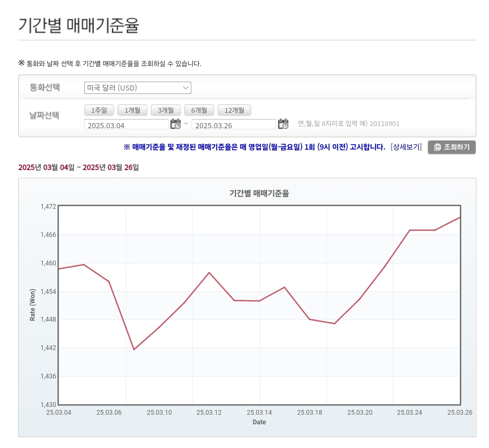489x448 pixels.
Task: Click the chart line endpoint at 25.03.26
Action: tap(460, 217)
